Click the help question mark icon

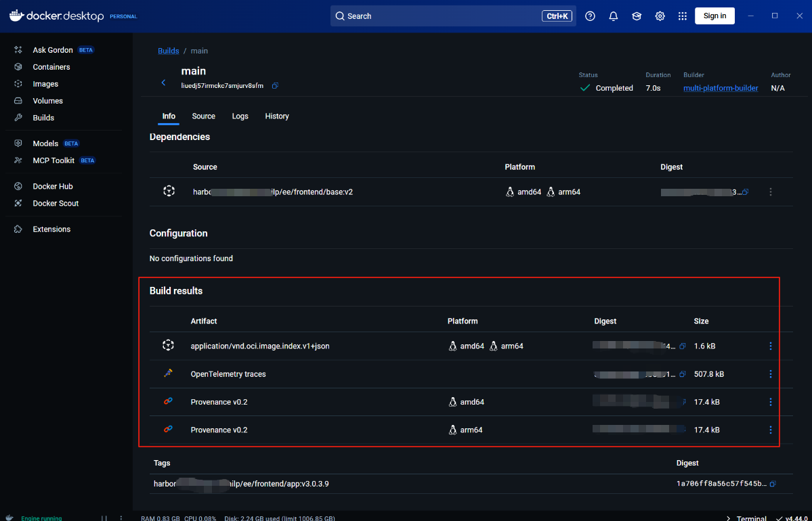pos(590,16)
